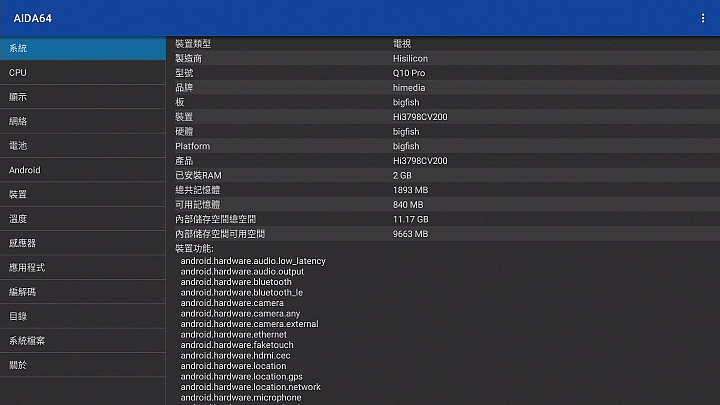Click the 硬體 row label
720x405 pixels.
coord(184,131)
